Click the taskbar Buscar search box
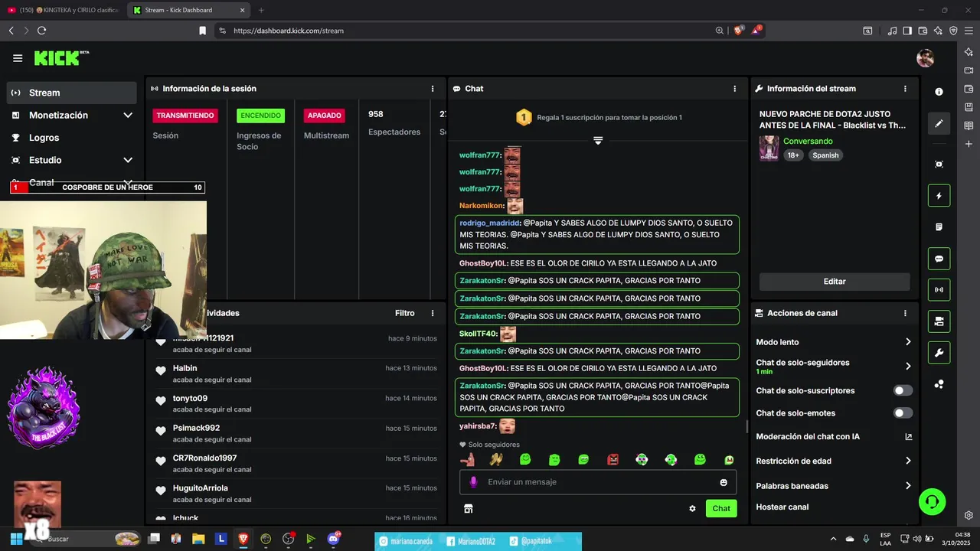The image size is (980, 551). pos(86,539)
